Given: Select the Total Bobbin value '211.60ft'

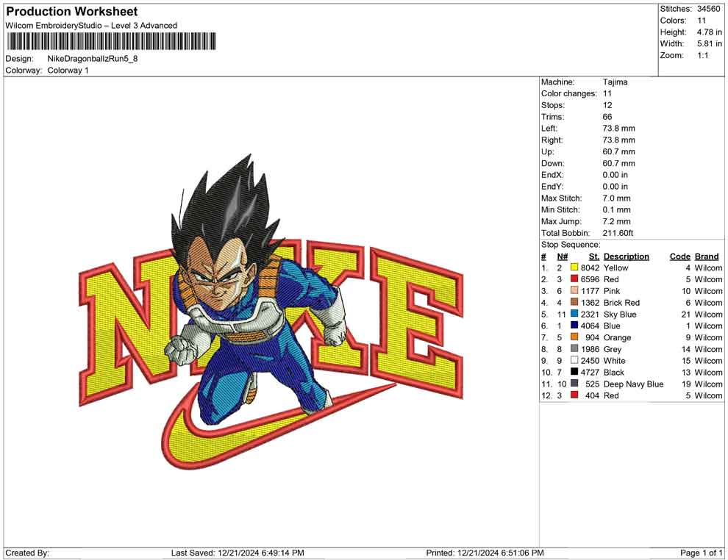Looking at the screenshot, I should click(x=618, y=233).
